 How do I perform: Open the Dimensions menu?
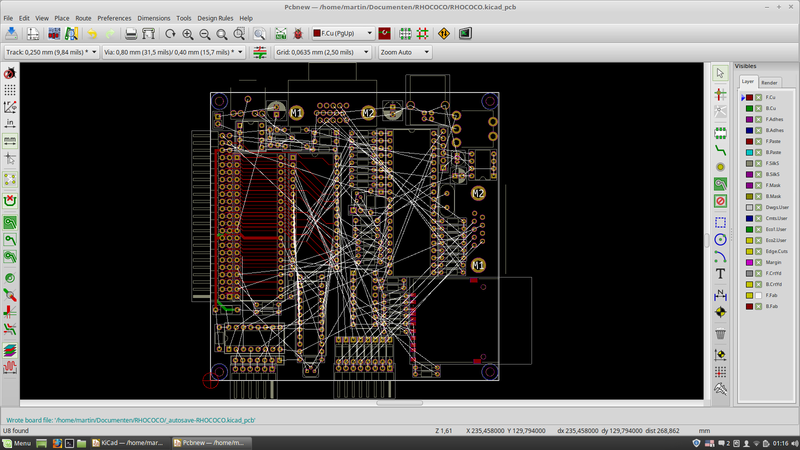[x=154, y=18]
